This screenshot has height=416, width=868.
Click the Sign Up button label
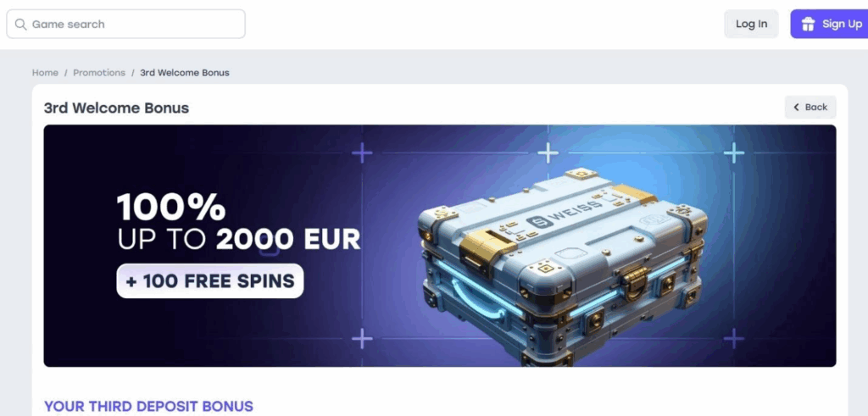coord(842,24)
